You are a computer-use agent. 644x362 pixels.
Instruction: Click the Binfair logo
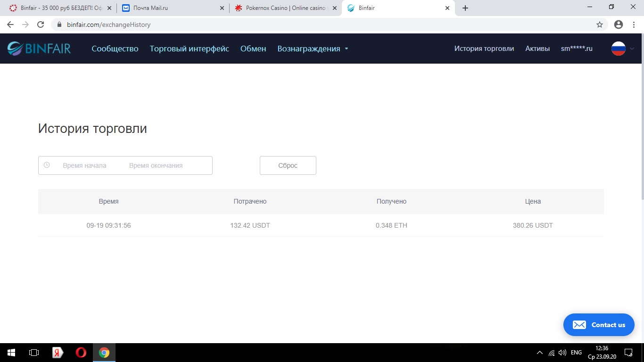(39, 49)
